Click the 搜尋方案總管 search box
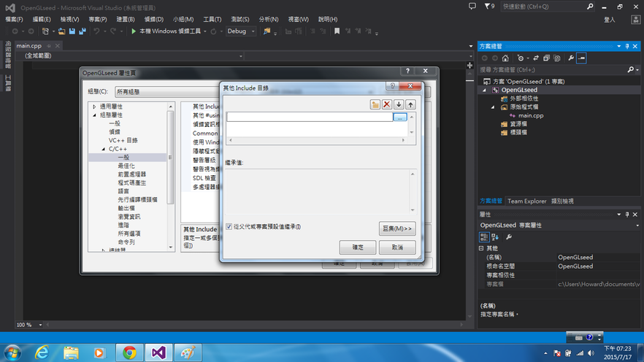The image size is (644, 362). (x=553, y=70)
